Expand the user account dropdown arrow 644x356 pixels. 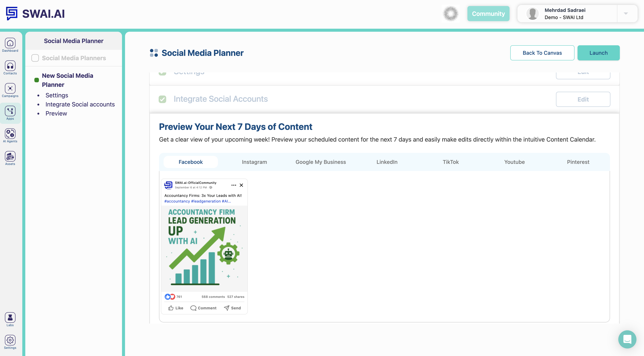pyautogui.click(x=625, y=13)
